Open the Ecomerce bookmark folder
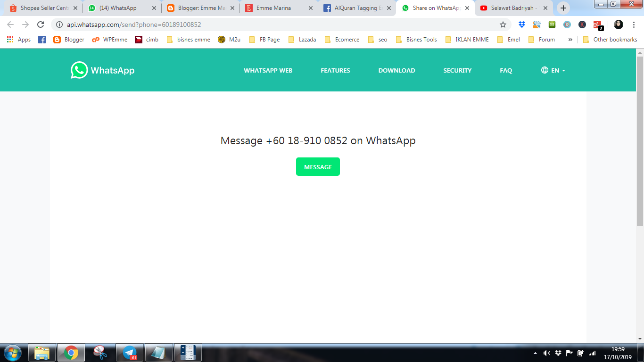 (342, 40)
